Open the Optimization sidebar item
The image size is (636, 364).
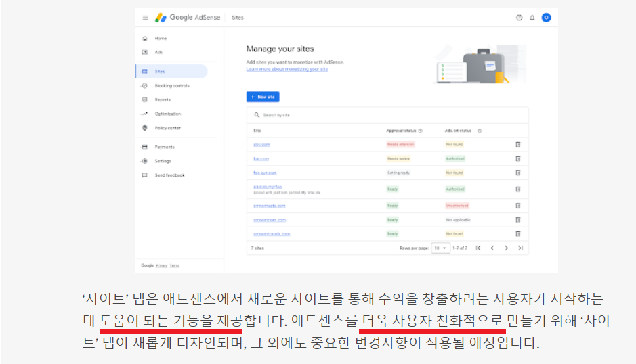(x=167, y=114)
